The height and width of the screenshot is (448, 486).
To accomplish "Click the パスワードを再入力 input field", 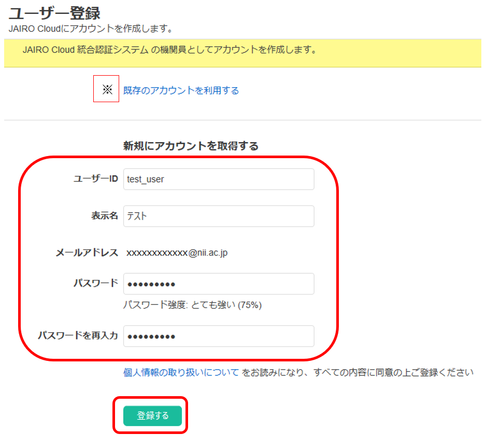I will (x=218, y=336).
